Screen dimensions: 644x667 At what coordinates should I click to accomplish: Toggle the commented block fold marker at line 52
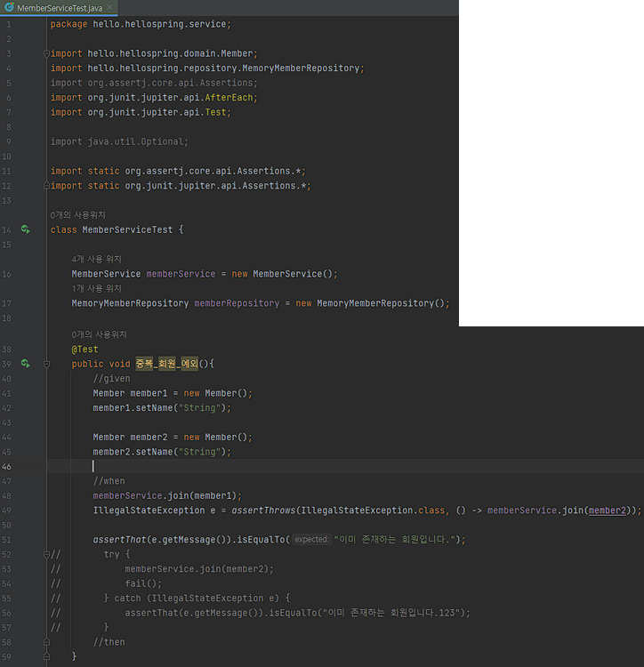(x=46, y=554)
